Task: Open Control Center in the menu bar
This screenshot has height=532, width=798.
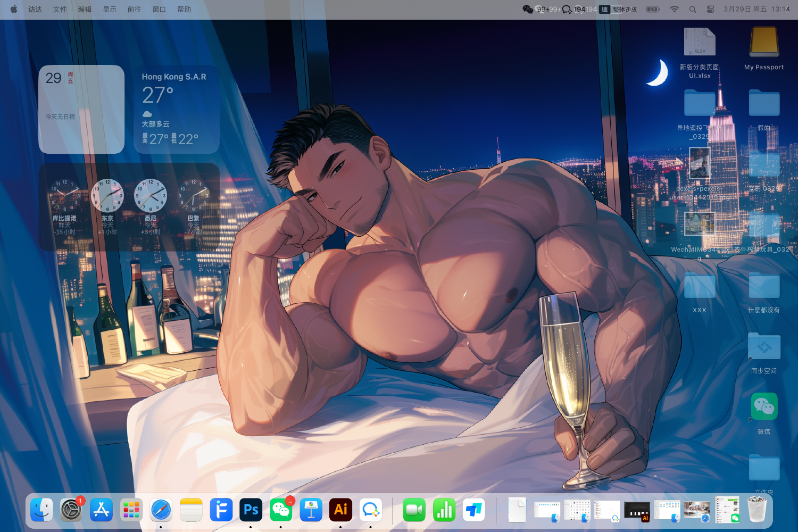Action: 710,9
